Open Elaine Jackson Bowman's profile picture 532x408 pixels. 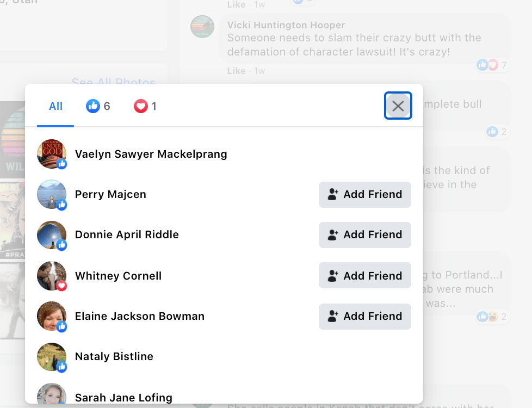pos(52,316)
